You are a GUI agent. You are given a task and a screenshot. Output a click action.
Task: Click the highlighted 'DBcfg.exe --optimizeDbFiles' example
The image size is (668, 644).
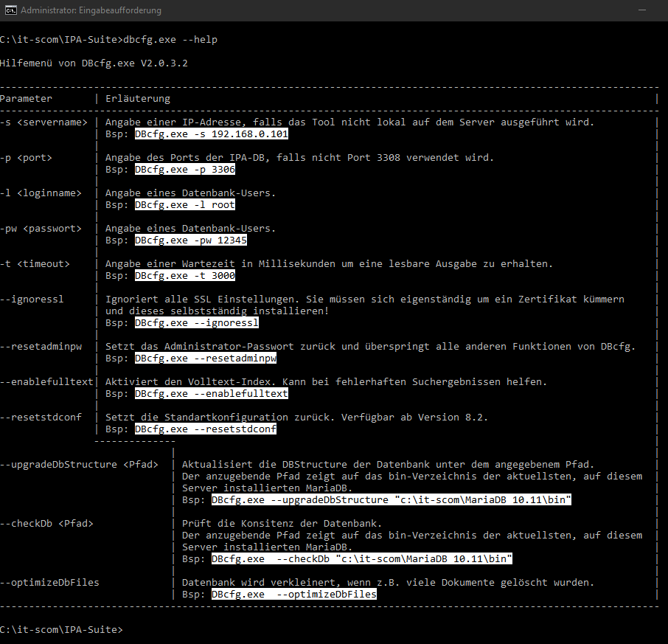click(x=293, y=595)
